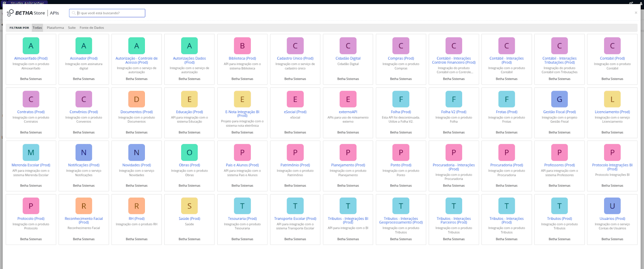Screen dimensions: 644x269
Task: Select the Documentos (Prod) orange D icon
Action: click(136, 99)
